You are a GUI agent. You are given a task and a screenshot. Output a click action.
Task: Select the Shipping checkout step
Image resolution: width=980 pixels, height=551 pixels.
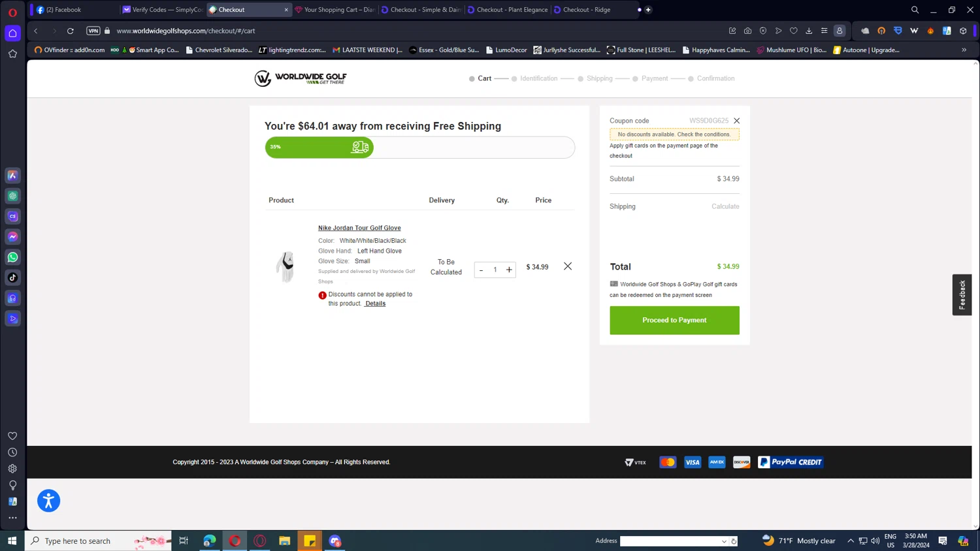pyautogui.click(x=595, y=78)
